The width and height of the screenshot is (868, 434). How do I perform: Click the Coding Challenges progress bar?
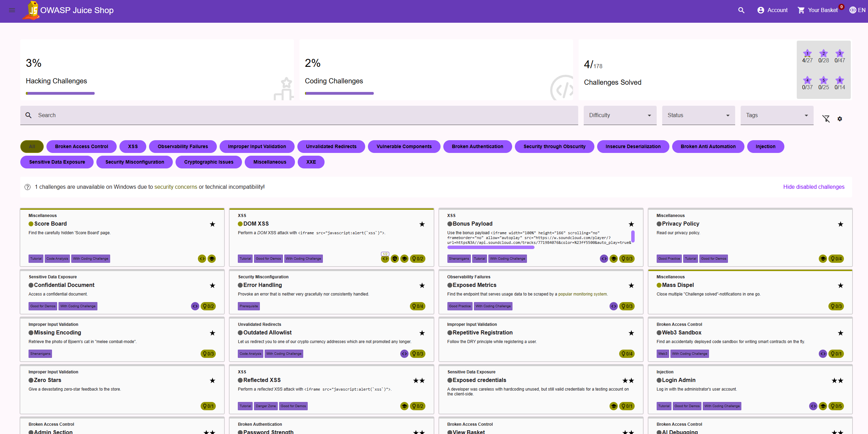pos(339,93)
